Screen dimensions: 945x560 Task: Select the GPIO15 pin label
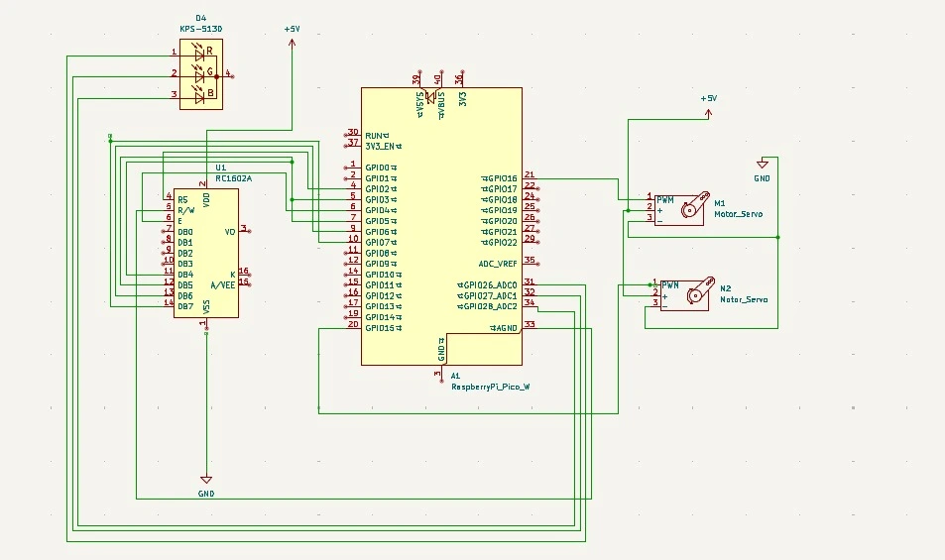pyautogui.click(x=384, y=328)
